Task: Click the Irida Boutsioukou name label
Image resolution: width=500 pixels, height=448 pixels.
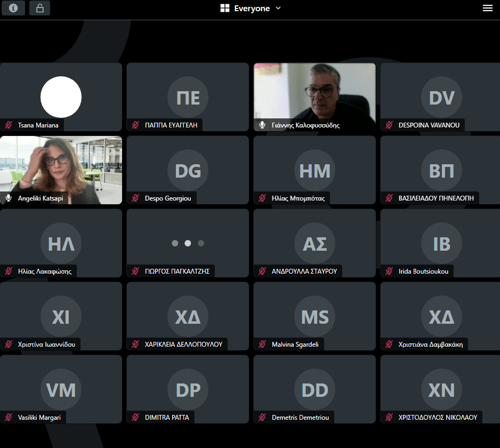Action: (x=423, y=271)
